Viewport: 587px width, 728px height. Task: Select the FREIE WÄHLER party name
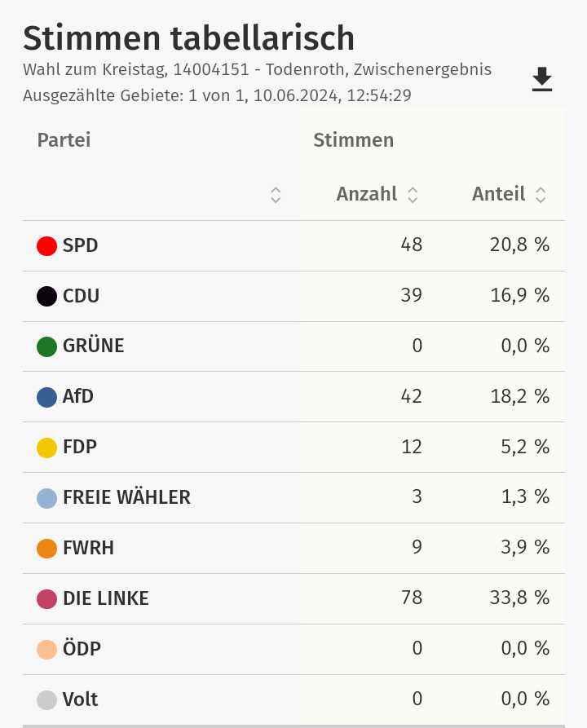[x=126, y=497]
